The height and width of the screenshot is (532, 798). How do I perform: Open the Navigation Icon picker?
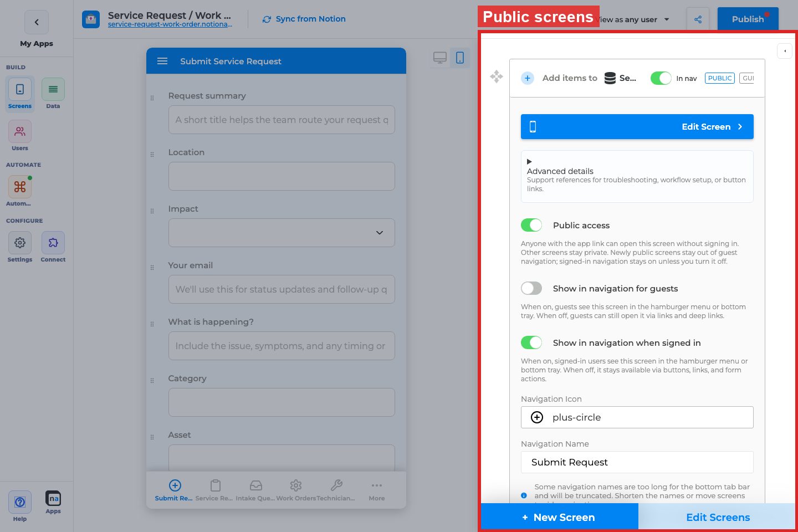tap(637, 417)
